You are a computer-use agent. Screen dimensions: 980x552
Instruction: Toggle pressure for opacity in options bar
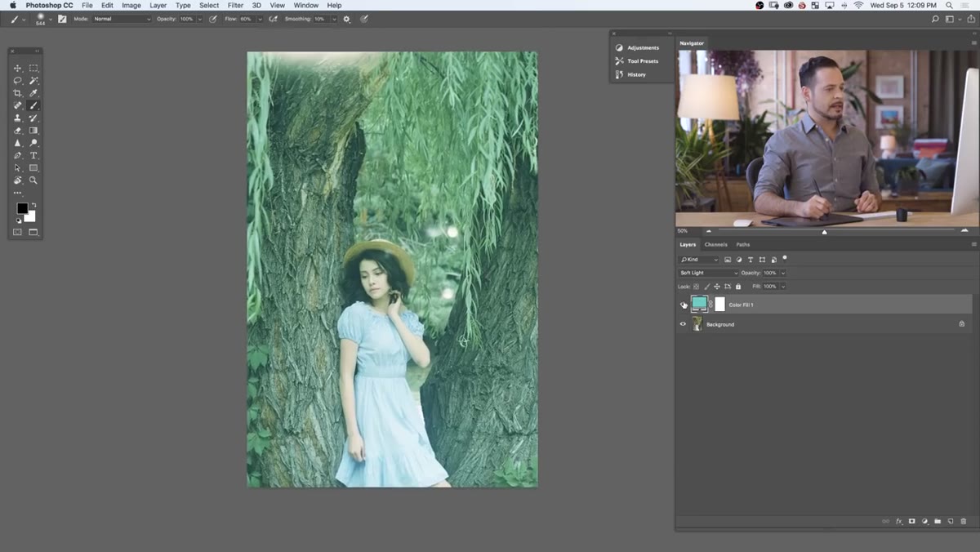212,19
